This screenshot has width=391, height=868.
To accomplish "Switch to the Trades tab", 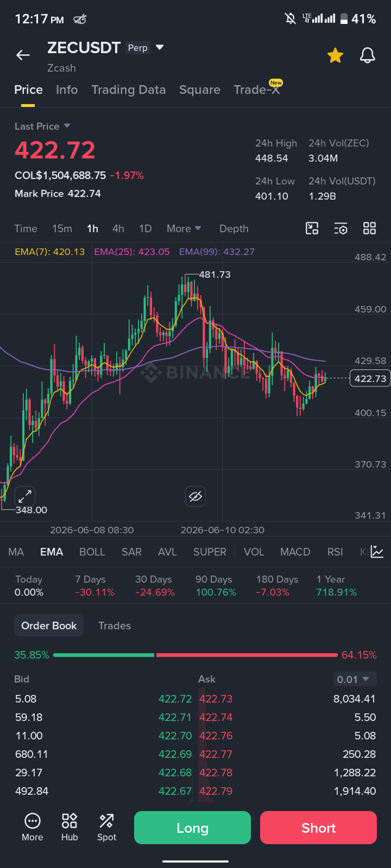I will click(x=115, y=626).
